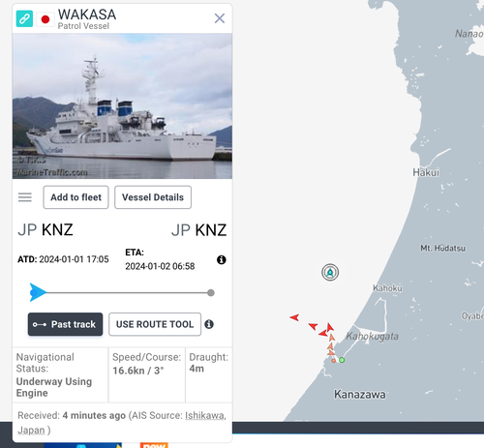Click the info icon next to USE ROUTE TOOL
The image size is (484, 448).
pos(209,324)
